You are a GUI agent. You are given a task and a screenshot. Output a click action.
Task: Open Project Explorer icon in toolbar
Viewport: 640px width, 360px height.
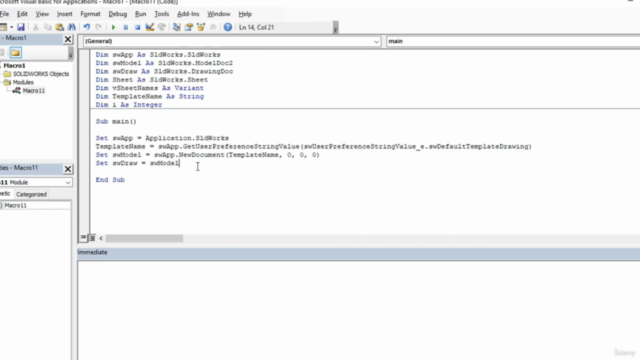pos(177,27)
